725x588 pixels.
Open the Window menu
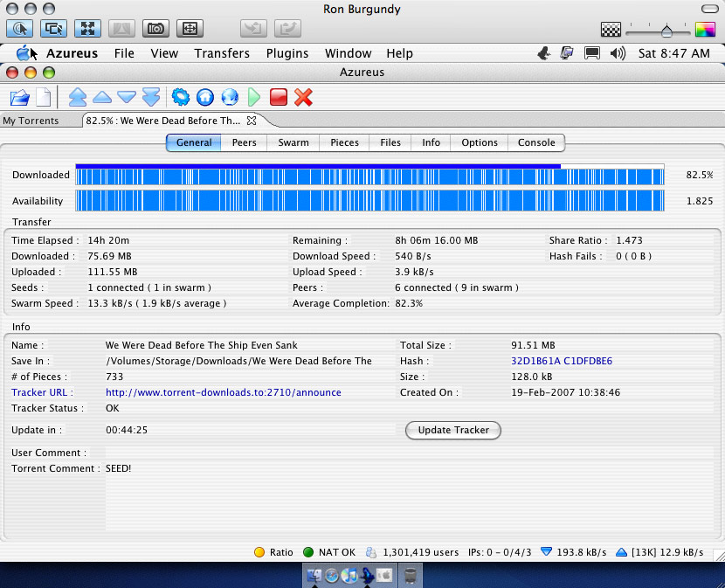(349, 53)
